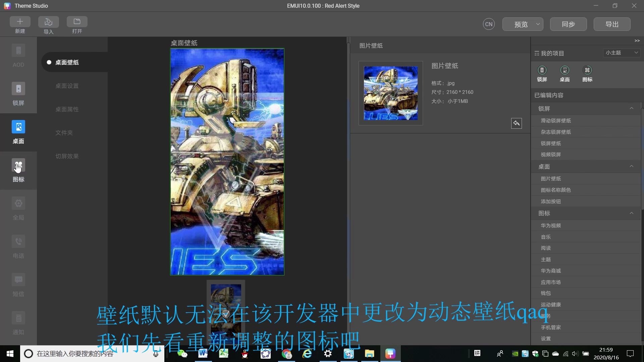Select 桌面属性 menu item
This screenshot has height=362, width=644.
(x=67, y=109)
